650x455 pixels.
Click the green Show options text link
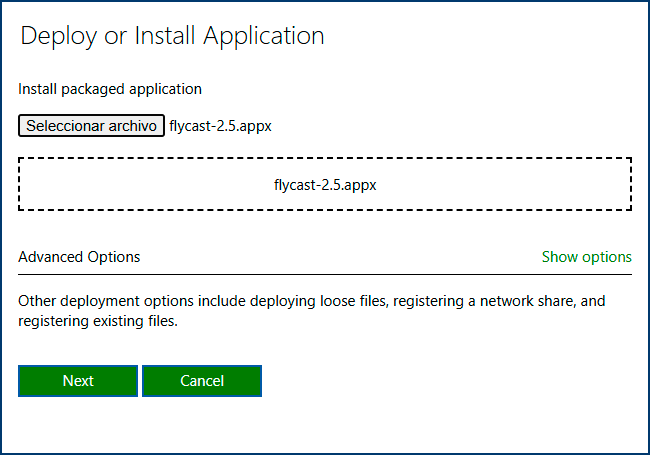[587, 257]
